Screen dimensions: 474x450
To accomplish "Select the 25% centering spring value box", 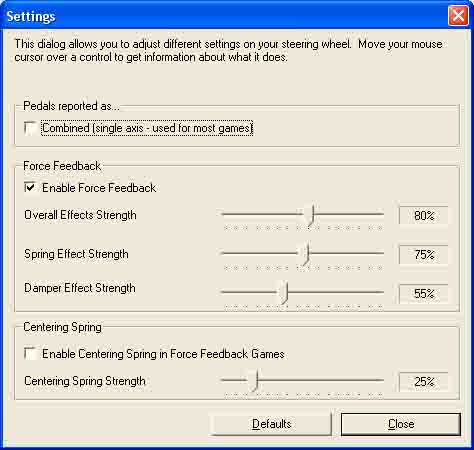I will pyautogui.click(x=424, y=382).
